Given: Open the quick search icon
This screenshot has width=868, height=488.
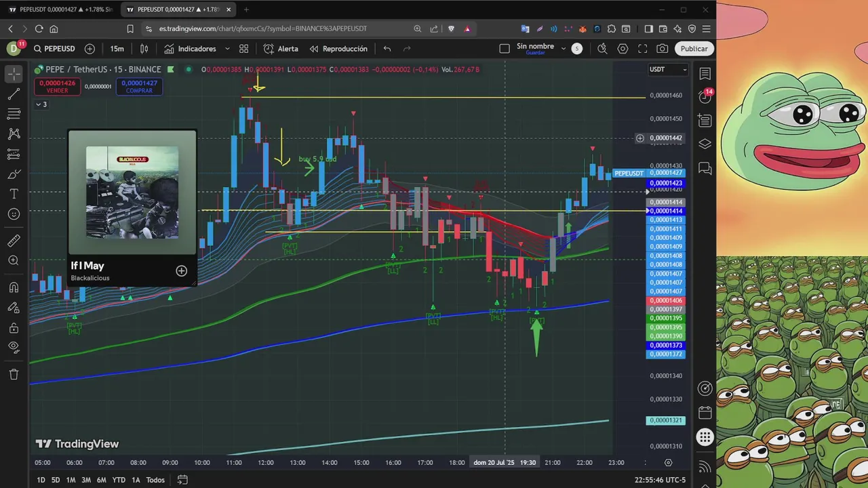Looking at the screenshot, I should point(602,49).
